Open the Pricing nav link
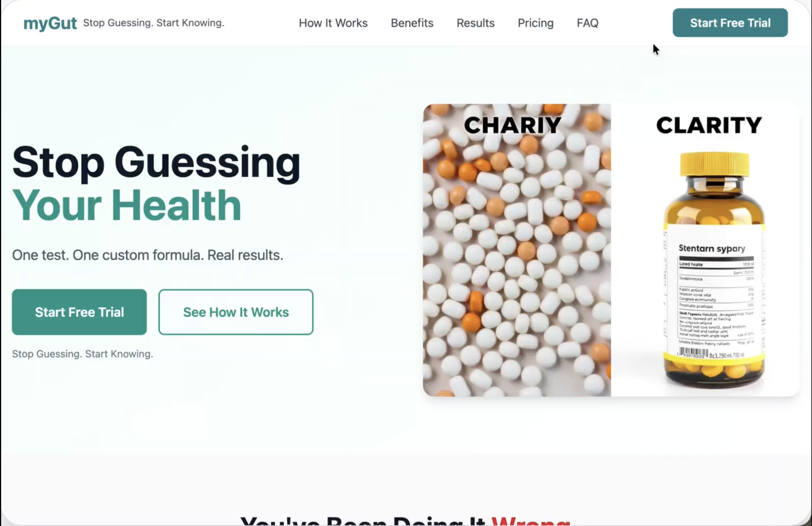This screenshot has width=812, height=526. [x=535, y=23]
